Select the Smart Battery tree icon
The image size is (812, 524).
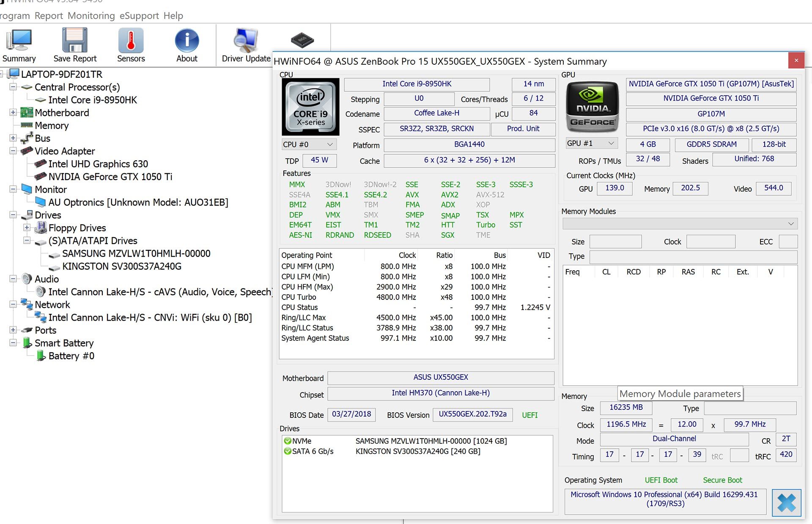pos(27,343)
